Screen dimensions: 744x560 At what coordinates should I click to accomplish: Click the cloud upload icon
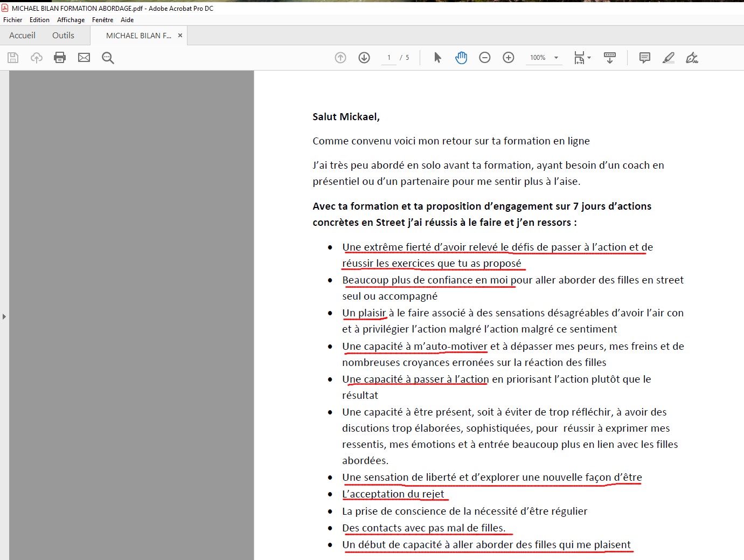37,58
